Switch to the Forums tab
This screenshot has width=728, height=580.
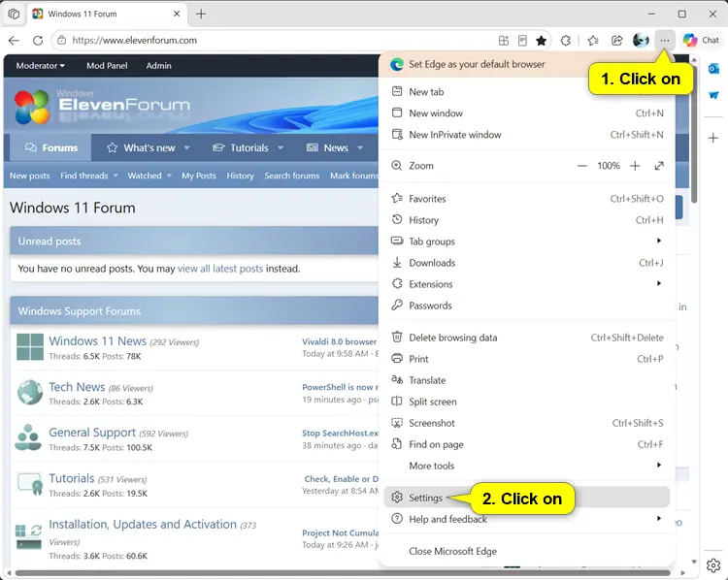pyautogui.click(x=51, y=148)
